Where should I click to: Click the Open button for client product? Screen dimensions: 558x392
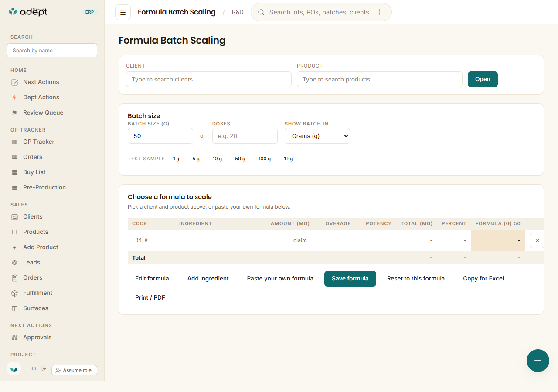pos(483,79)
